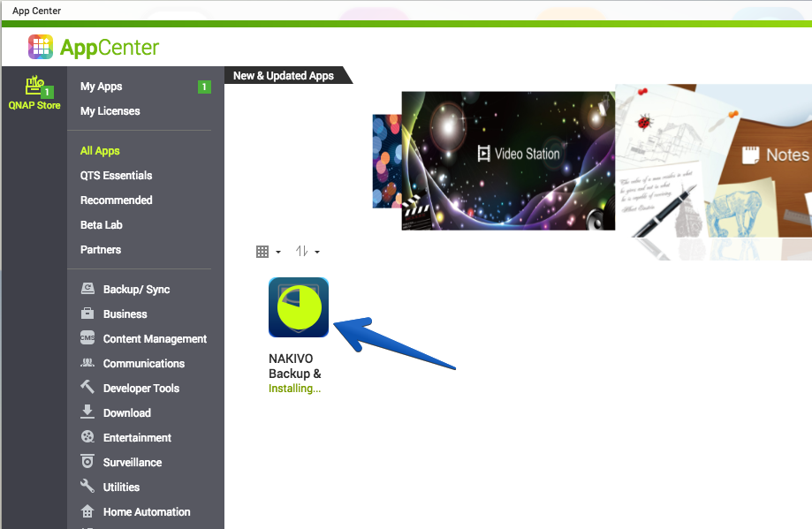The width and height of the screenshot is (812, 529).
Task: Click the Video Station play icon
Action: pos(483,154)
